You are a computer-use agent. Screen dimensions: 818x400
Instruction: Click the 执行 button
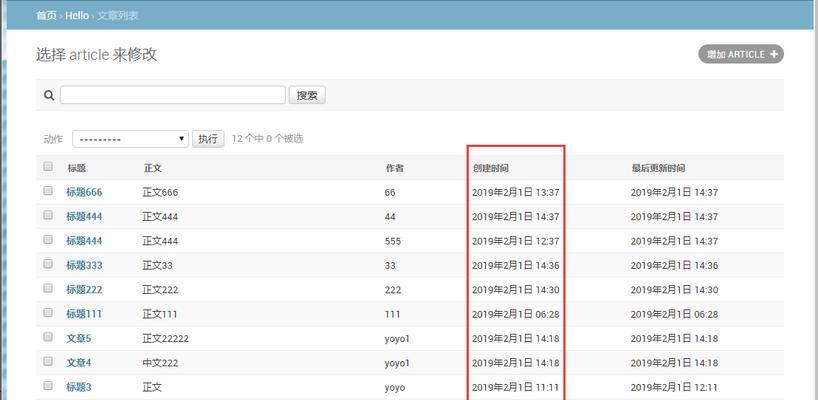[x=208, y=139]
